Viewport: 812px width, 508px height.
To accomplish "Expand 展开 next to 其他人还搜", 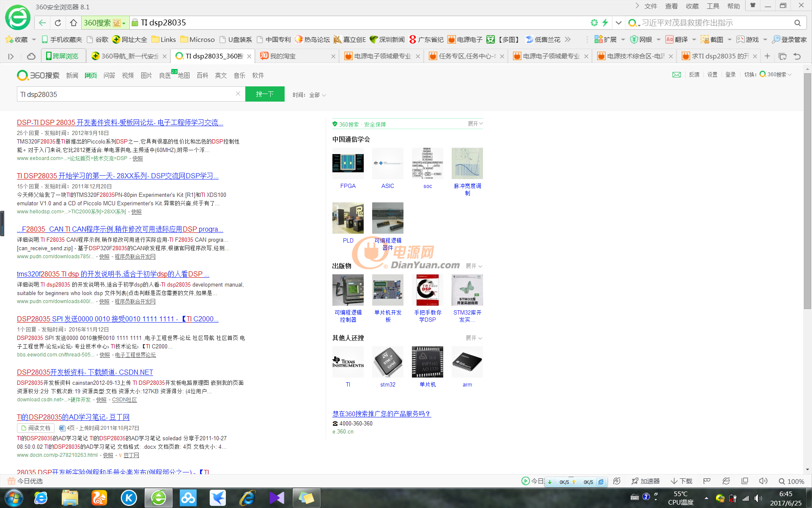I will coord(474,338).
